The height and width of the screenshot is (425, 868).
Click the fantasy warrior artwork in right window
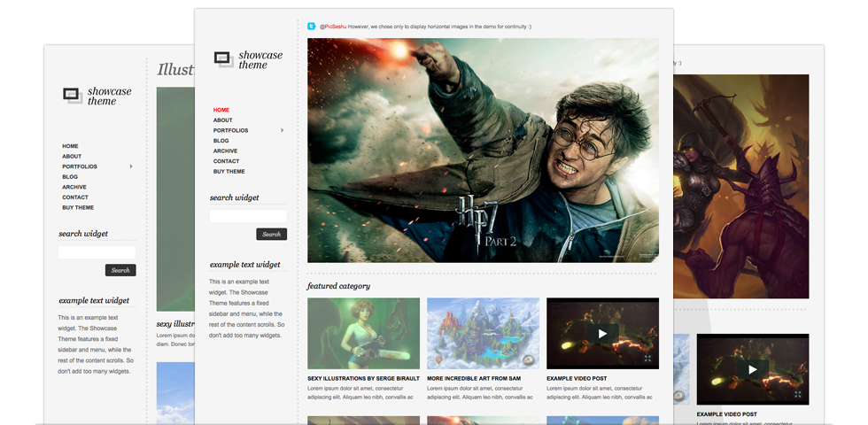point(740,187)
